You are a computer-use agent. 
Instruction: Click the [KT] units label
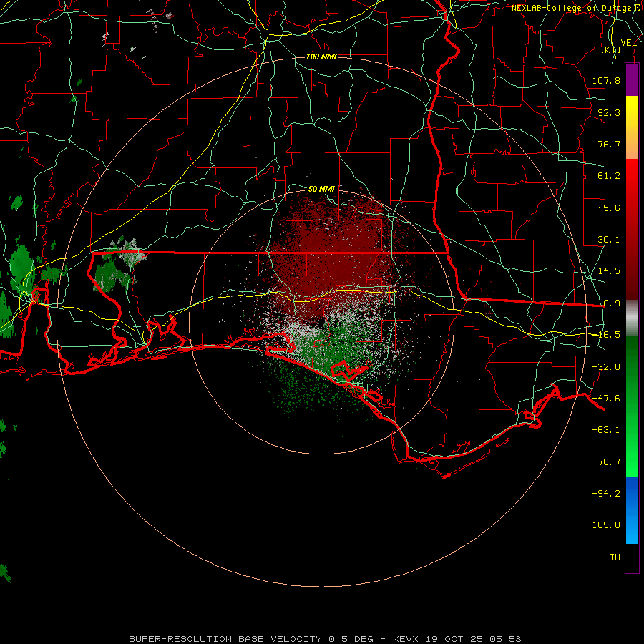pos(611,49)
